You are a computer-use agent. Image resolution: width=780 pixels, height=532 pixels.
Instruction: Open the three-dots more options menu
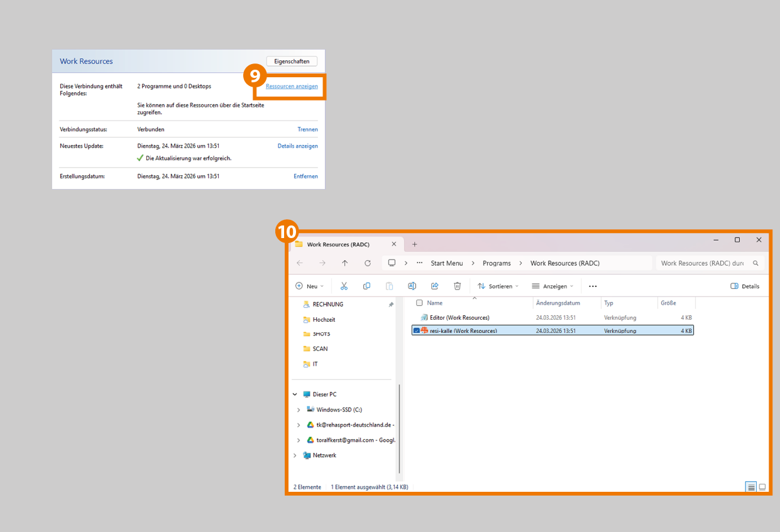(x=592, y=286)
